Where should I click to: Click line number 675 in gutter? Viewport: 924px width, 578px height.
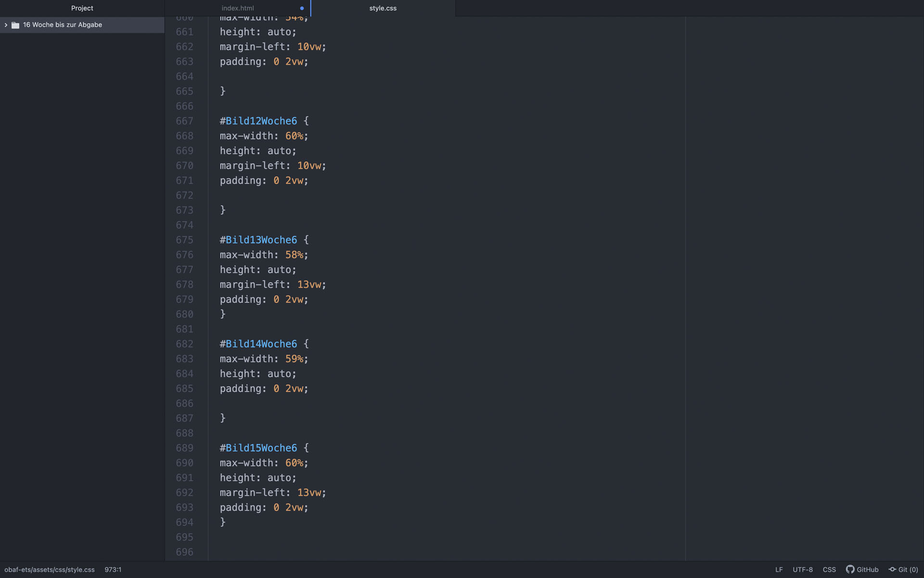[184, 240]
